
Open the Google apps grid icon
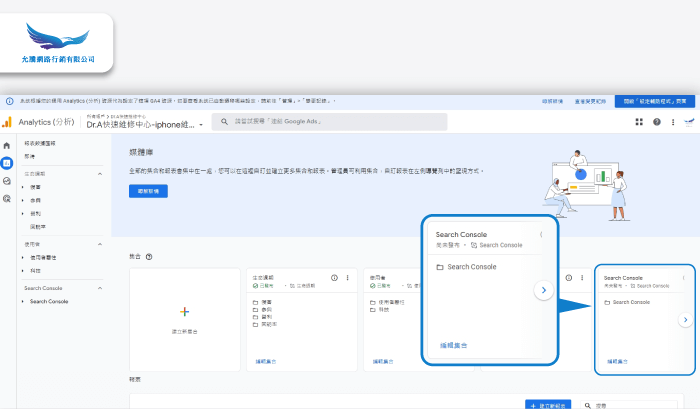pyautogui.click(x=639, y=122)
